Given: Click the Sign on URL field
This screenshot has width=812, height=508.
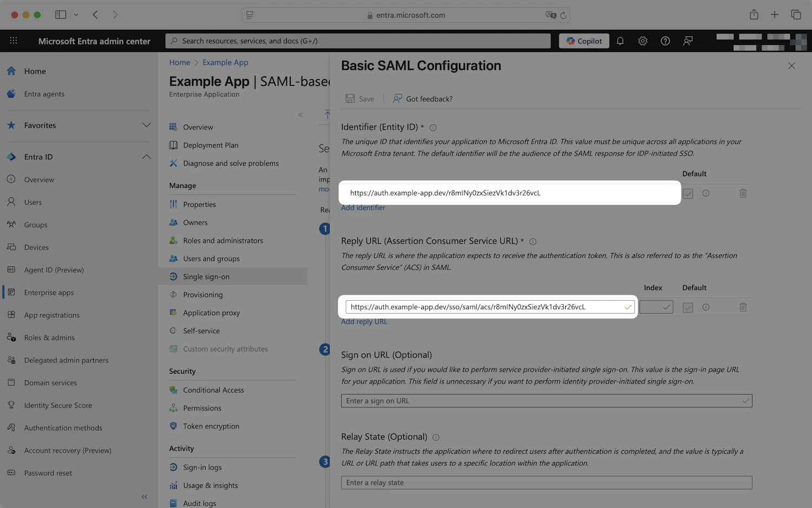Looking at the screenshot, I should (547, 401).
